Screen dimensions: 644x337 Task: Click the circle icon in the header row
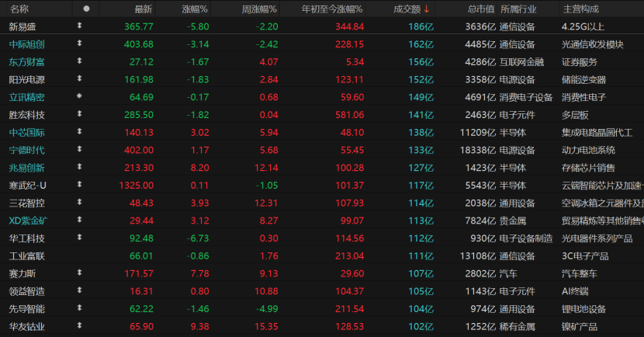86,9
